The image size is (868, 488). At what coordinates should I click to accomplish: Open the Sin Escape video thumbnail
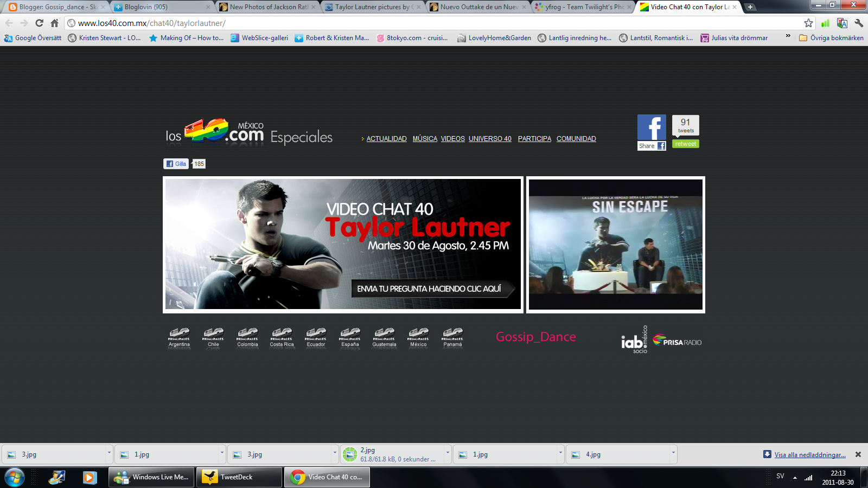click(x=616, y=245)
